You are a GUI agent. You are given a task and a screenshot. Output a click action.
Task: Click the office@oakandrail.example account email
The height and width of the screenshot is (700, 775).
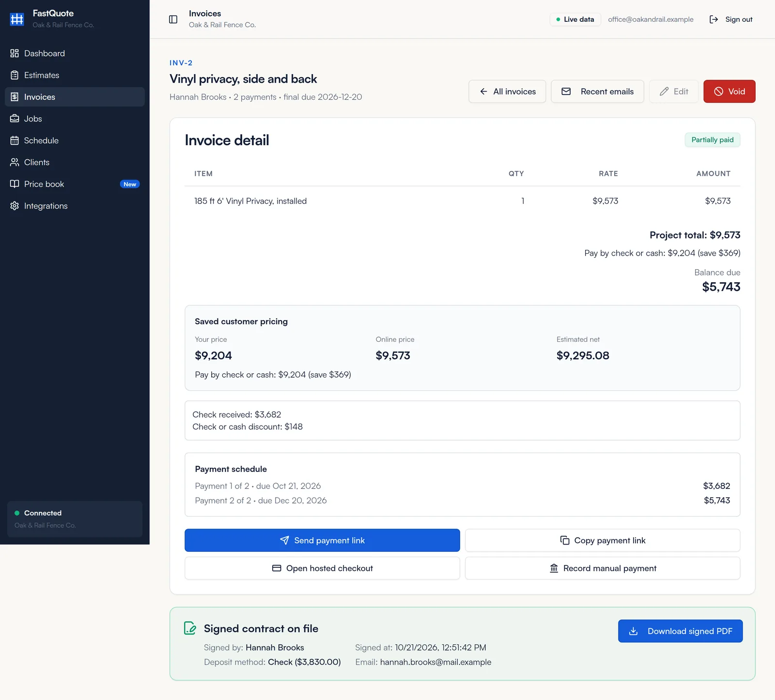coord(651,19)
